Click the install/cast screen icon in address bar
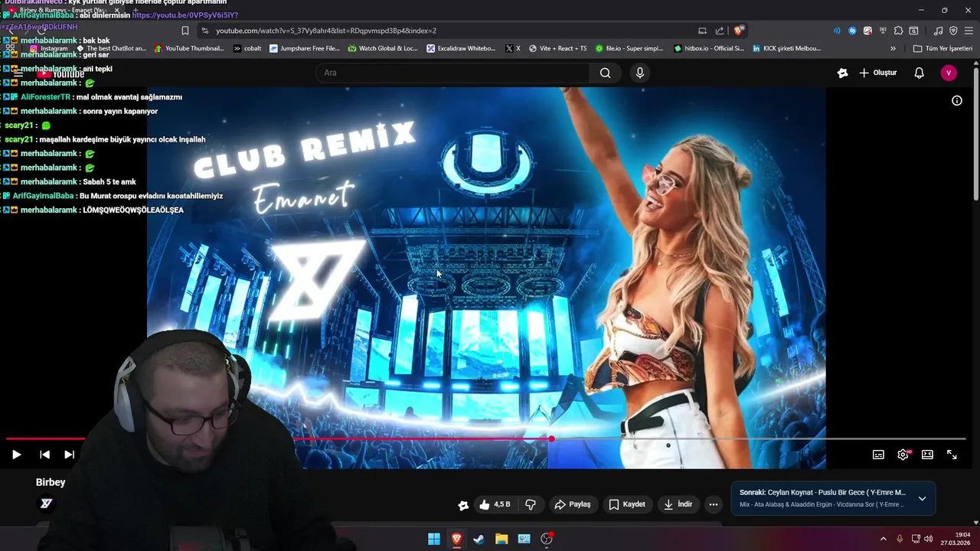980x551 pixels. tap(702, 31)
